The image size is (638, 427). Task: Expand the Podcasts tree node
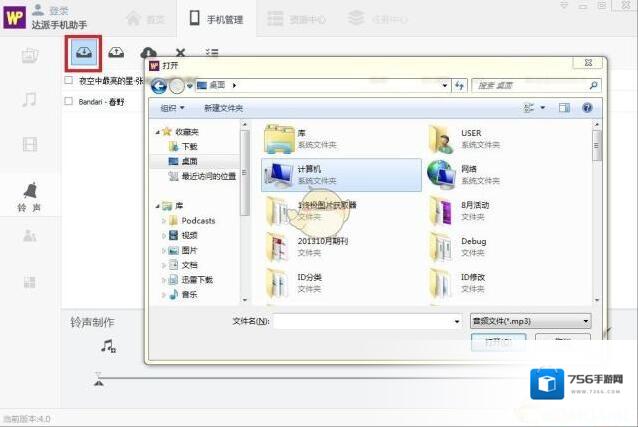coord(164,221)
